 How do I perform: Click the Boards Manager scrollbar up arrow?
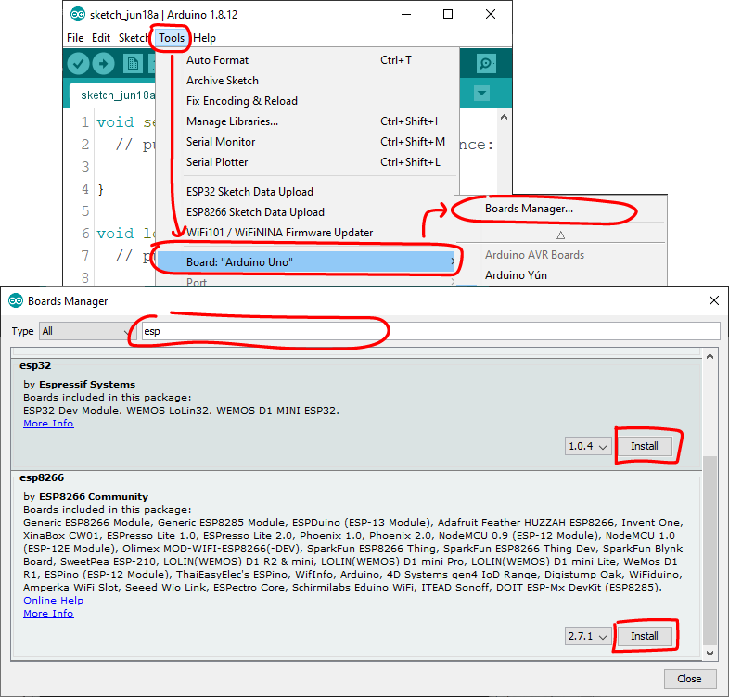[x=710, y=357]
